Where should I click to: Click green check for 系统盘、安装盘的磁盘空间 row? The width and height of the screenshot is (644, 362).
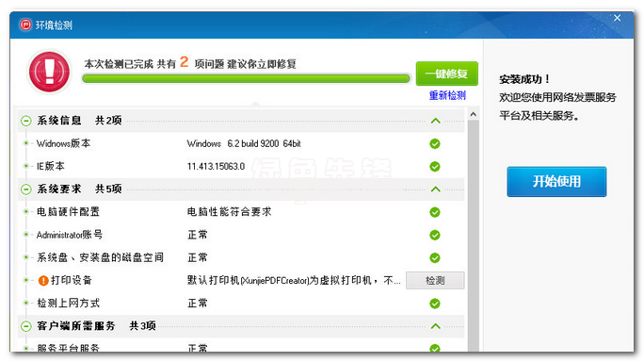(x=435, y=258)
